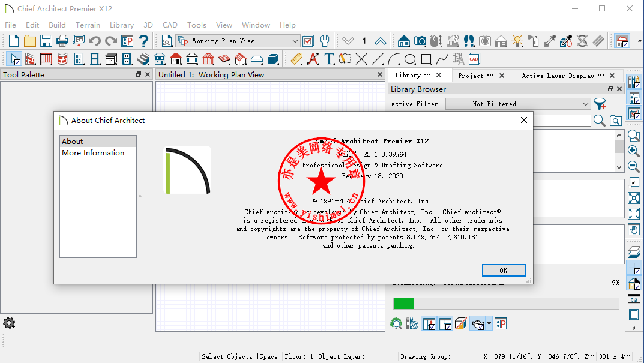Screen dimensions: 644x363
Task: Open the CAD menu
Action: point(170,25)
